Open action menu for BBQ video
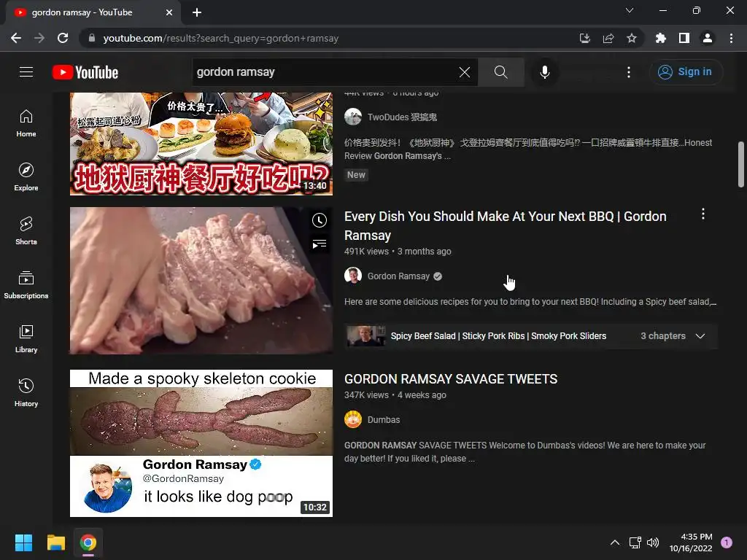 pos(703,214)
